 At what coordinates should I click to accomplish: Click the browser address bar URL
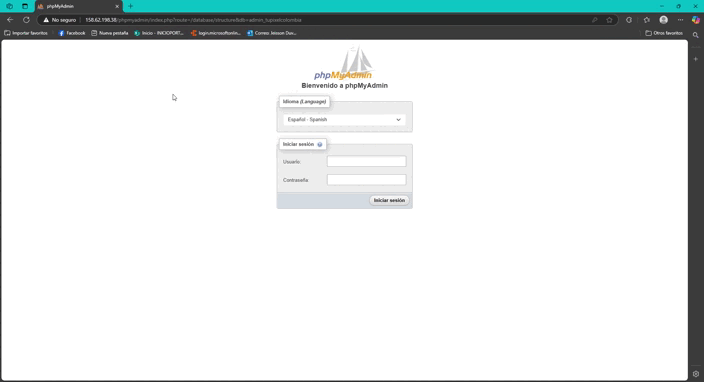click(x=194, y=20)
